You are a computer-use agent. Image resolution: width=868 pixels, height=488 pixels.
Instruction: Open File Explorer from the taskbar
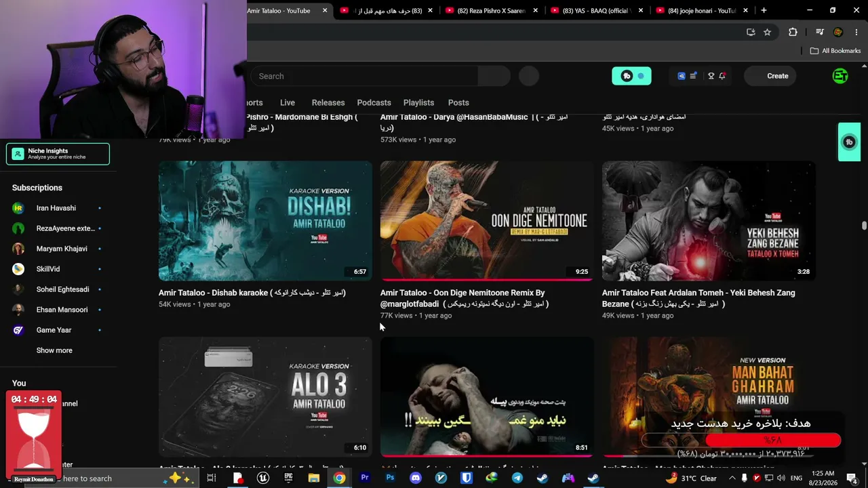314,478
